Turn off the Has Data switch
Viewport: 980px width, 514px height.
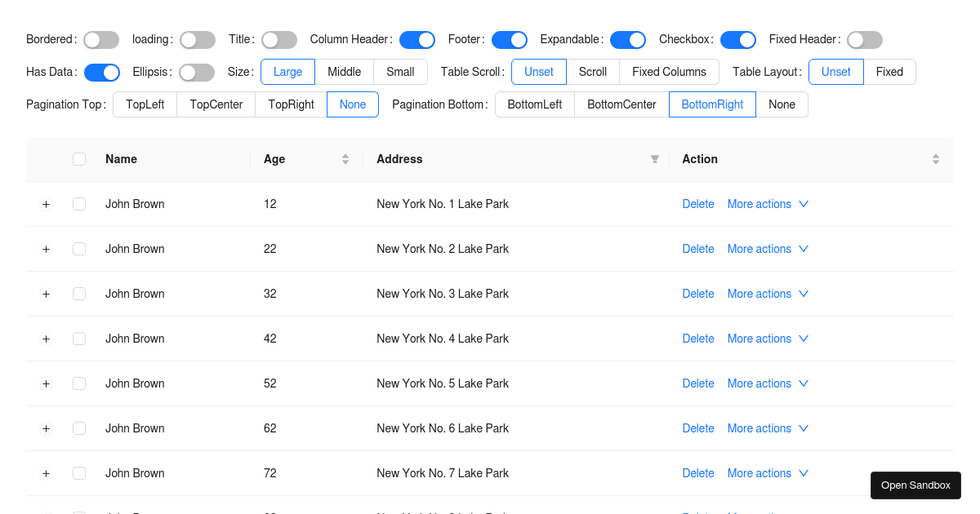tap(102, 73)
